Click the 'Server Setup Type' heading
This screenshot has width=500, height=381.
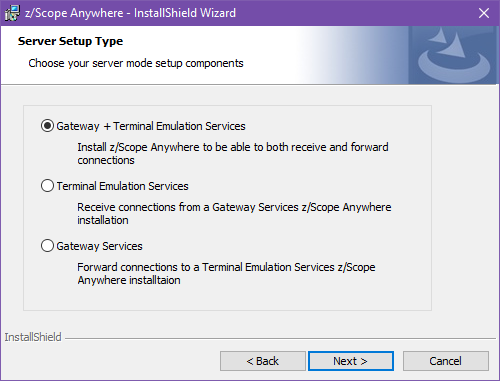click(70, 41)
